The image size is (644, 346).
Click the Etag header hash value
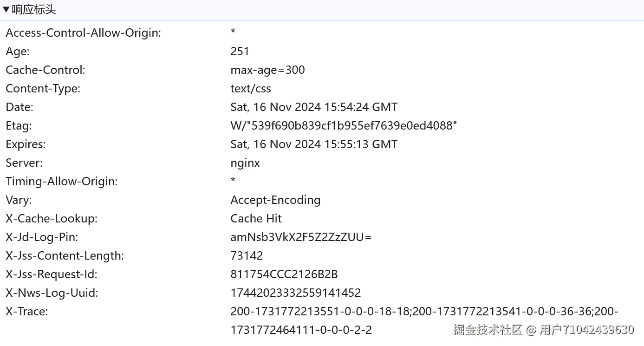pyautogui.click(x=344, y=126)
